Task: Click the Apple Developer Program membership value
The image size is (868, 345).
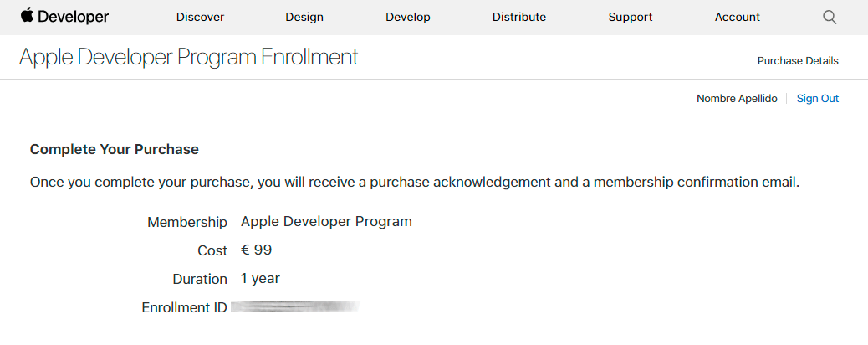Action: (326, 222)
